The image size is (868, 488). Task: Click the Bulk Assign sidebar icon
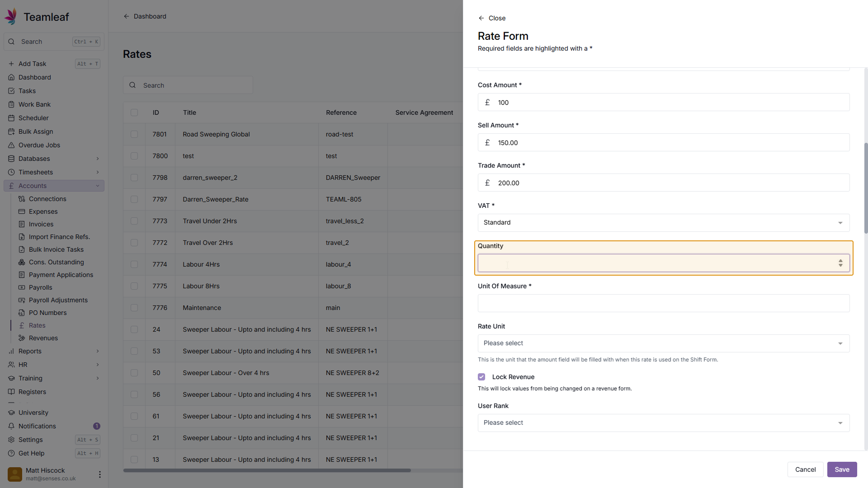[11, 131]
